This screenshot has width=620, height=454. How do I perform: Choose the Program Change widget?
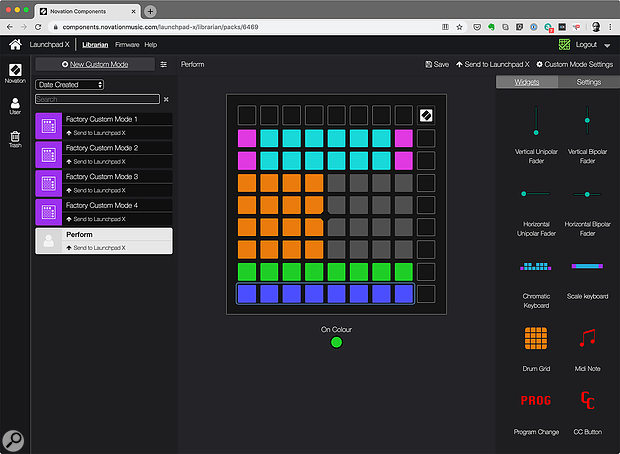click(x=536, y=414)
